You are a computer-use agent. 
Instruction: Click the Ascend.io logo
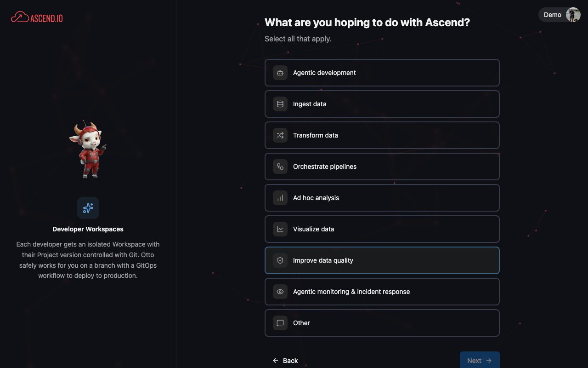pos(36,17)
